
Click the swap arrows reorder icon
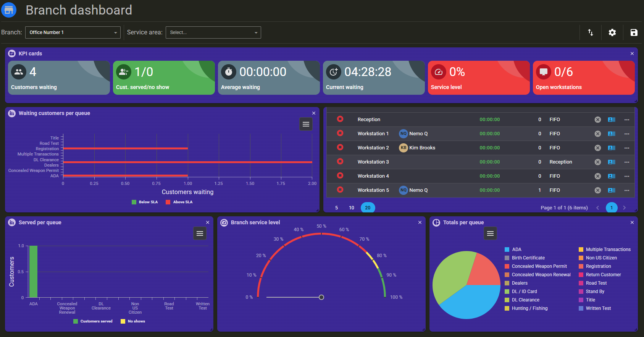coord(591,32)
